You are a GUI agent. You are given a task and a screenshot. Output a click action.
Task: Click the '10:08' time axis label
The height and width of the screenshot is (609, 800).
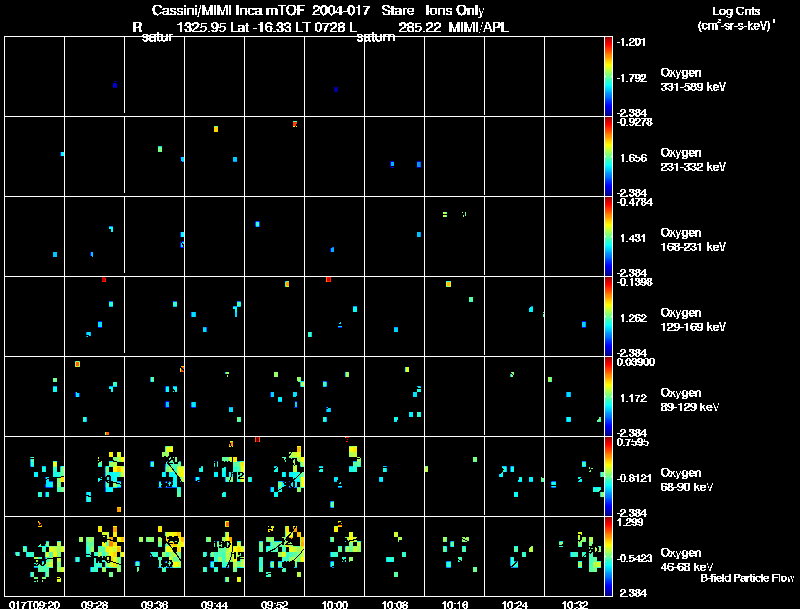pyautogui.click(x=395, y=604)
